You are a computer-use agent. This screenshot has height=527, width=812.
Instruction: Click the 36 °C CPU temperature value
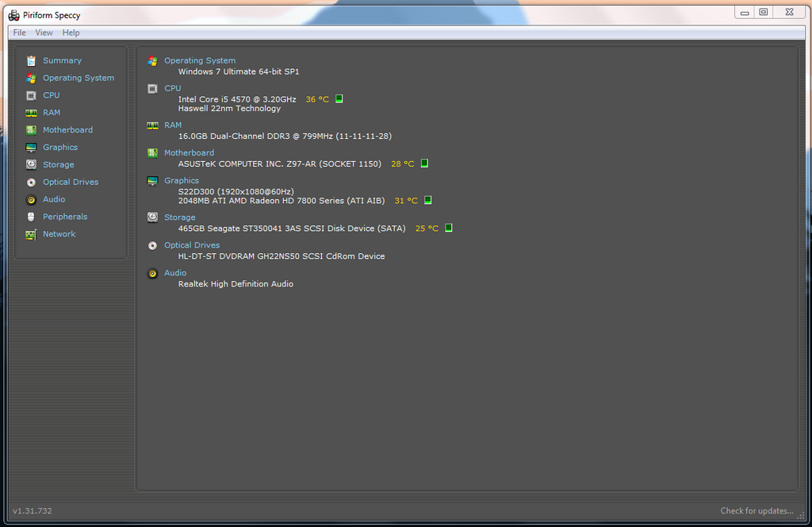tap(317, 99)
